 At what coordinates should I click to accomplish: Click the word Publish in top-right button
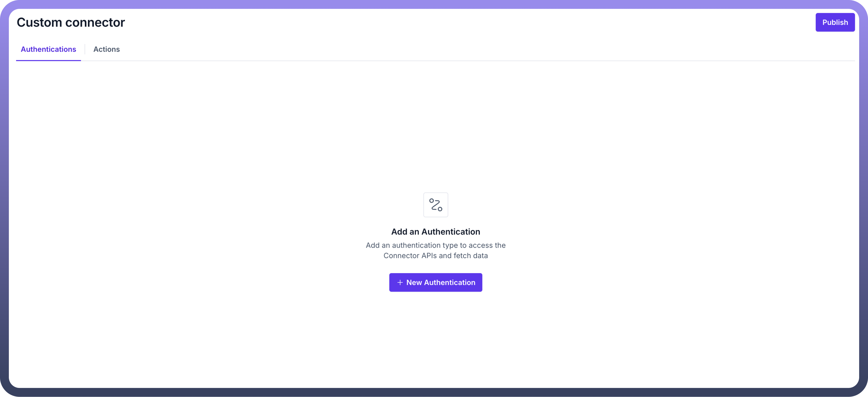click(x=835, y=23)
